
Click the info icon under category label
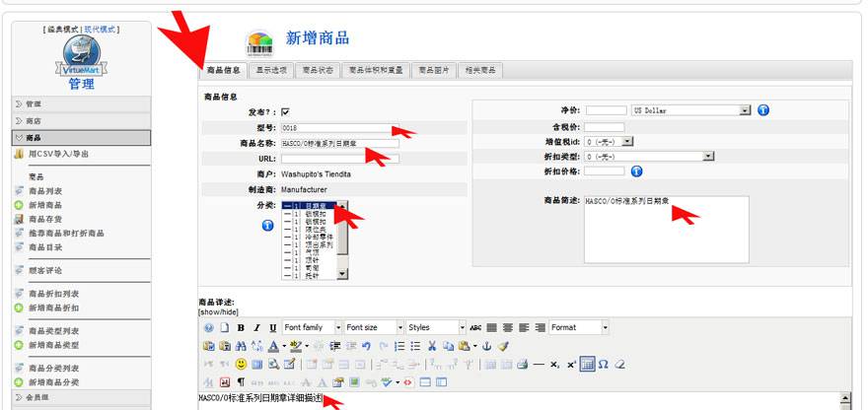(268, 225)
